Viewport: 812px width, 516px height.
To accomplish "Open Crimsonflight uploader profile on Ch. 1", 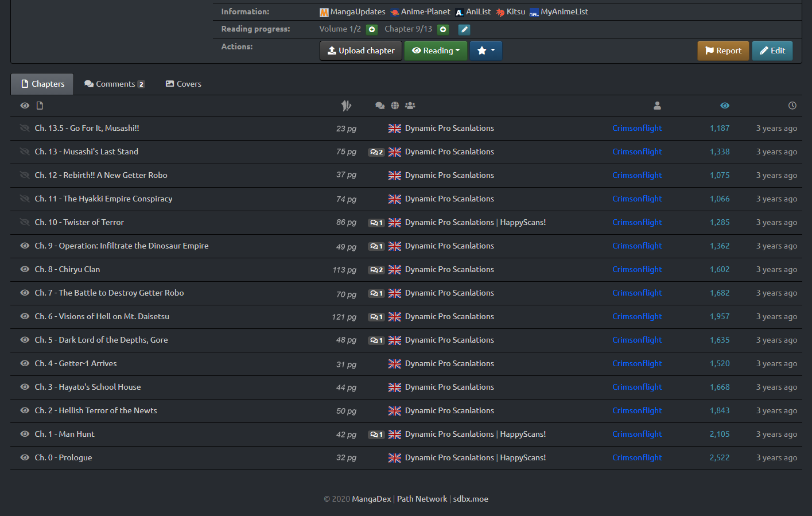I will coord(637,434).
